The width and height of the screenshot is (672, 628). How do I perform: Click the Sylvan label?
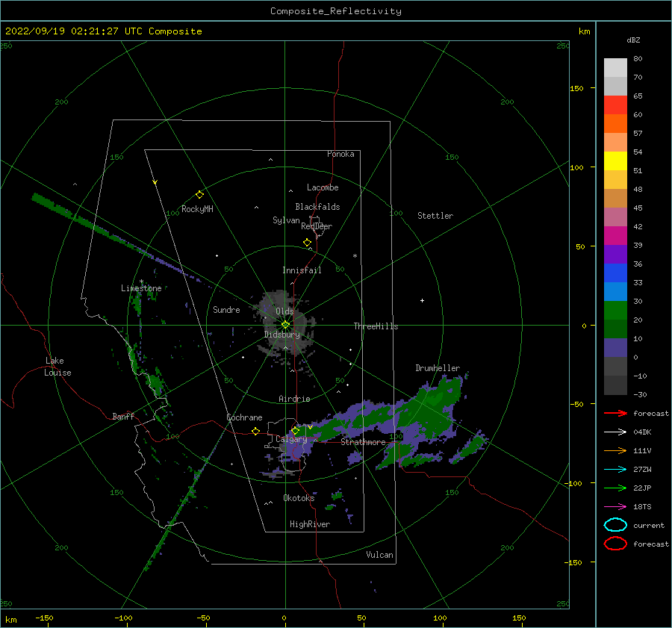[286, 220]
